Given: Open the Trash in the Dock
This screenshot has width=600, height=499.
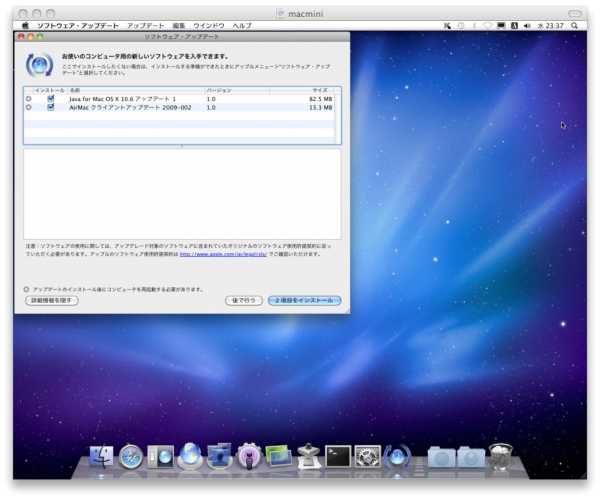Looking at the screenshot, I should pyautogui.click(x=501, y=456).
